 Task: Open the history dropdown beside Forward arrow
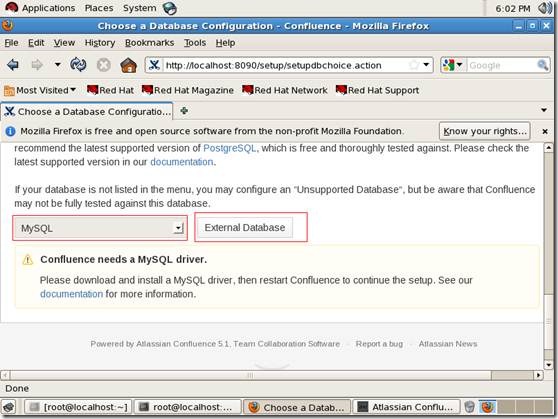click(57, 65)
